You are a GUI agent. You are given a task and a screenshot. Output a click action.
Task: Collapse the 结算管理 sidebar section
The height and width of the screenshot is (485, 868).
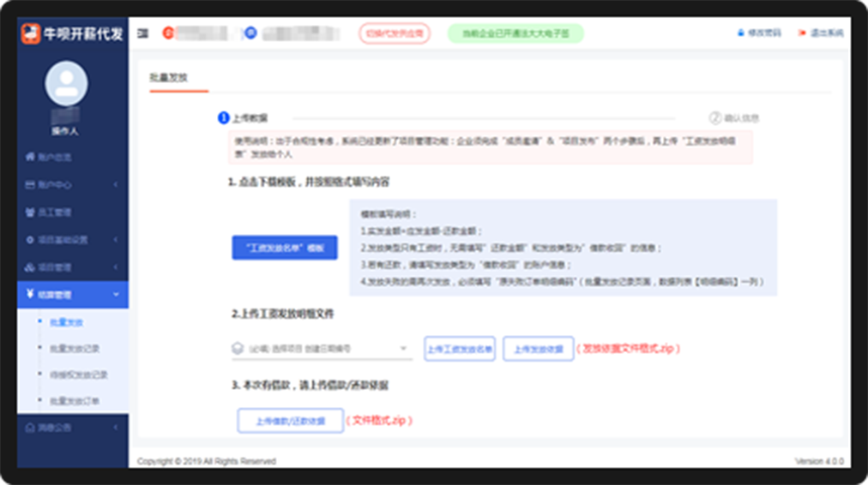(72, 295)
